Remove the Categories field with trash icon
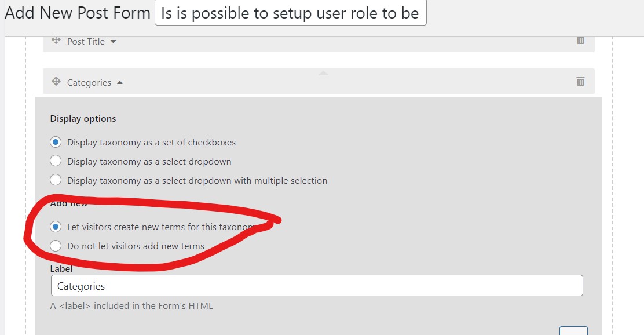644x335 pixels. pyautogui.click(x=580, y=81)
